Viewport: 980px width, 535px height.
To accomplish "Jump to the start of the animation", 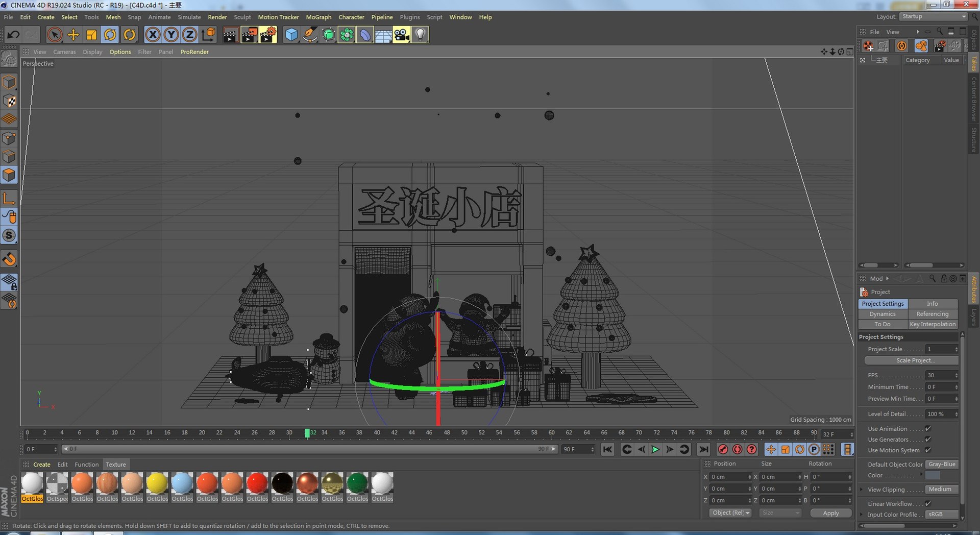I will pyautogui.click(x=607, y=449).
